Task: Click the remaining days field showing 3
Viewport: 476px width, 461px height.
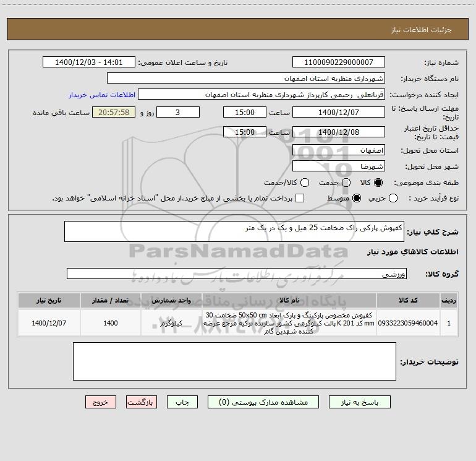Action: click(178, 113)
